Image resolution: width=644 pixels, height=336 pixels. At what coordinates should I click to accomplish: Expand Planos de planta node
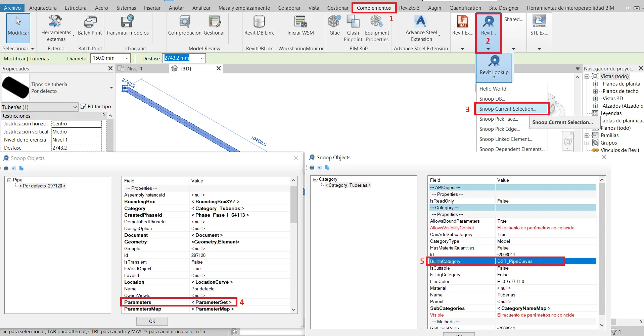[595, 84]
